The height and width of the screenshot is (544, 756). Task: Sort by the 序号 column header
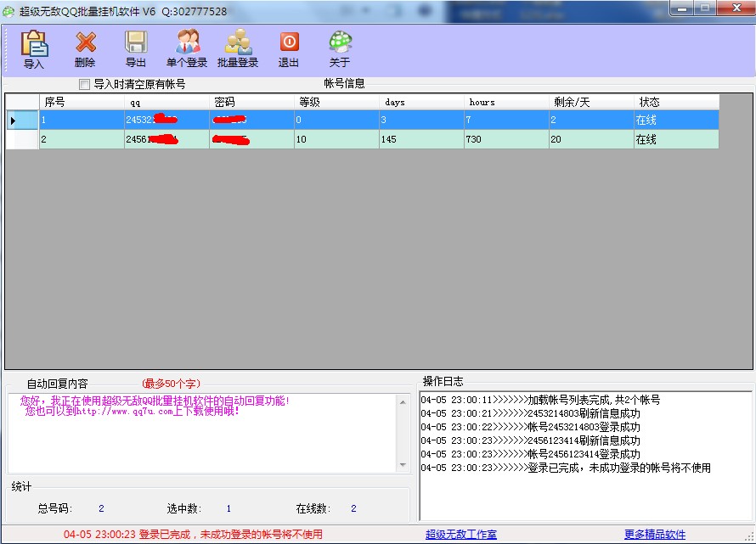click(82, 102)
